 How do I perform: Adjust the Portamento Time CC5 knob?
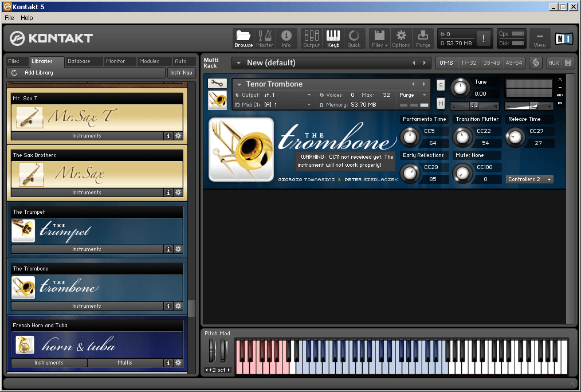(410, 137)
